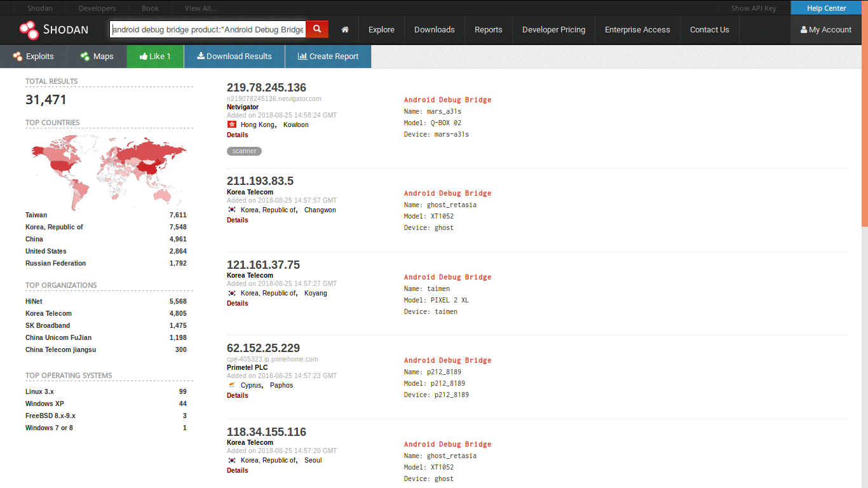Click Korea flag beside Changwon

pyautogui.click(x=231, y=210)
